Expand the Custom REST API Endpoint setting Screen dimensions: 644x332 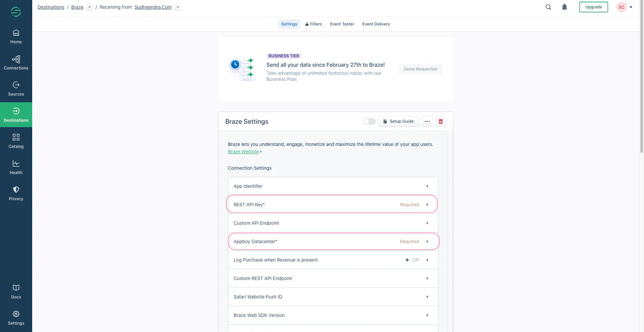[333, 278]
